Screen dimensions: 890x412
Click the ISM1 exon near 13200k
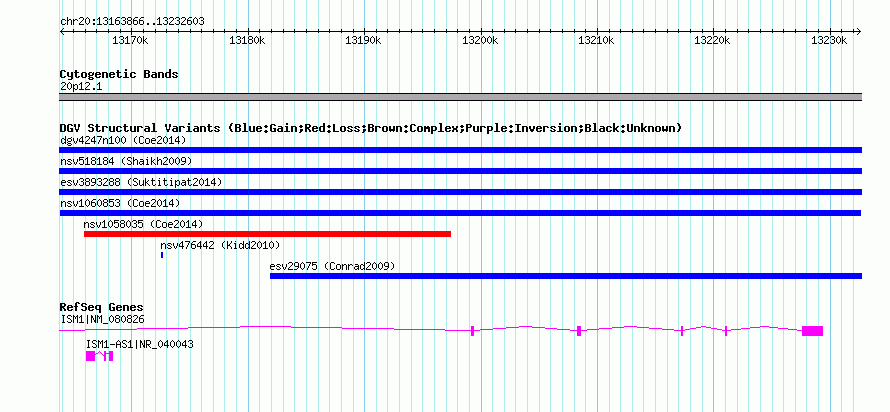click(472, 331)
